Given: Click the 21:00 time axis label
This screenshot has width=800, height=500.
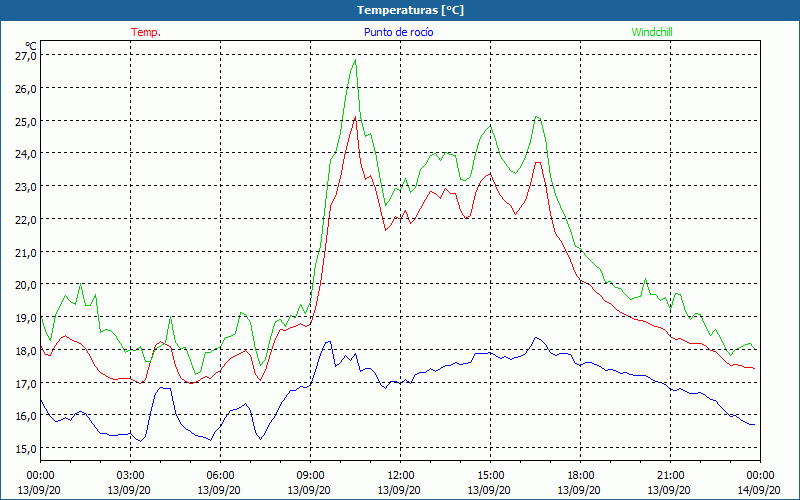Looking at the screenshot, I should click(670, 475).
